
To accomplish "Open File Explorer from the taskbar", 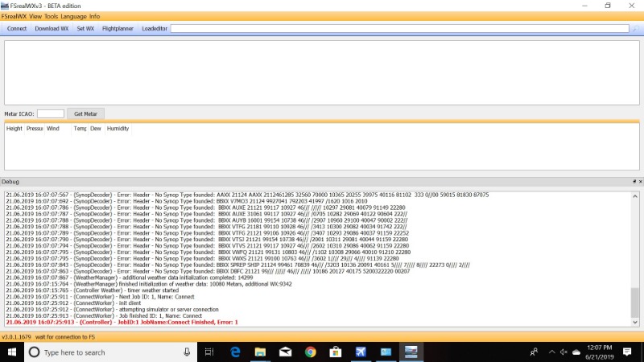I will (260, 352).
